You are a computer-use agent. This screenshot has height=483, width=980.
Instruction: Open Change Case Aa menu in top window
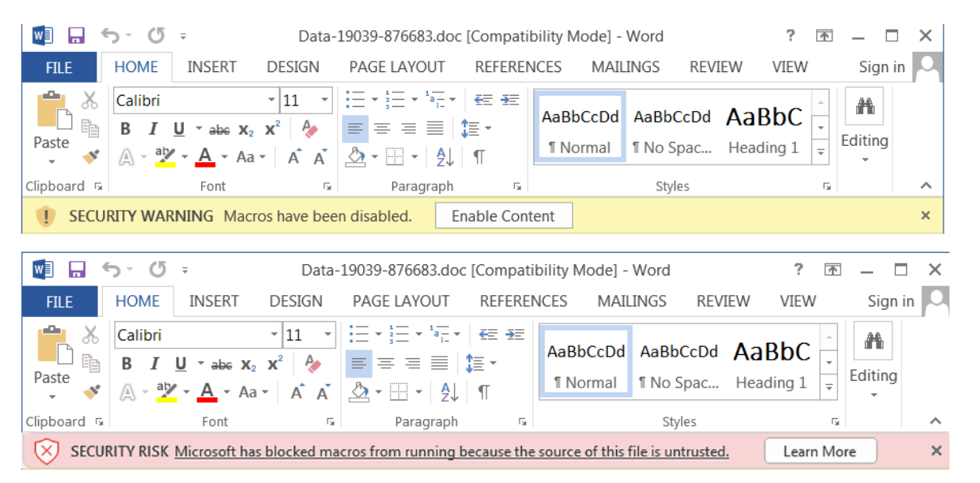(250, 157)
